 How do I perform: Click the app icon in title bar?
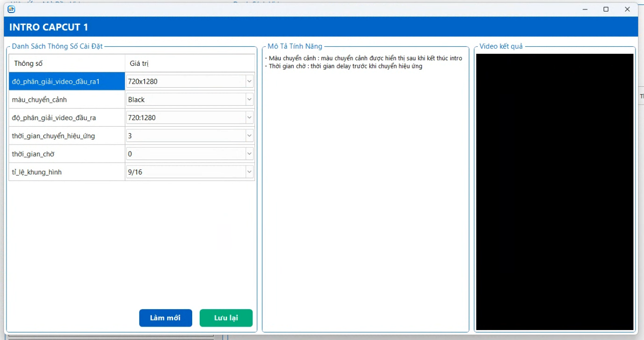[11, 9]
